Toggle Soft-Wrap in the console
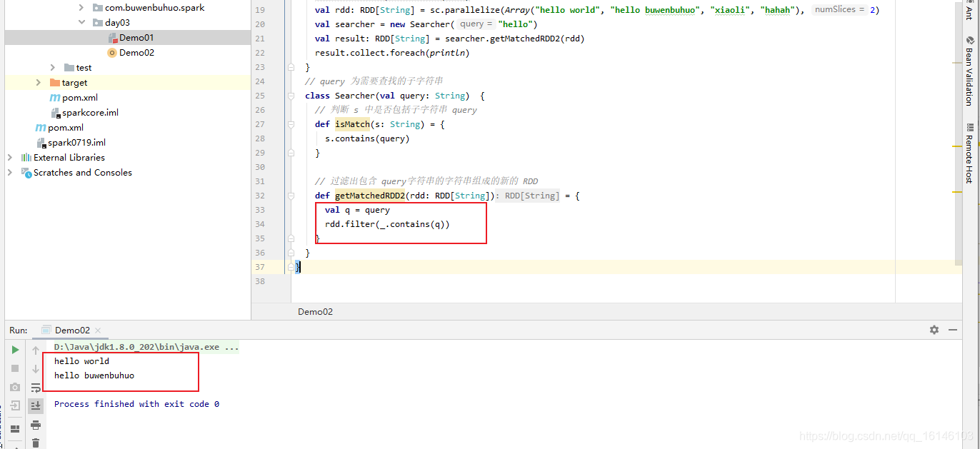Viewport: 980px width, 449px height. point(36,387)
